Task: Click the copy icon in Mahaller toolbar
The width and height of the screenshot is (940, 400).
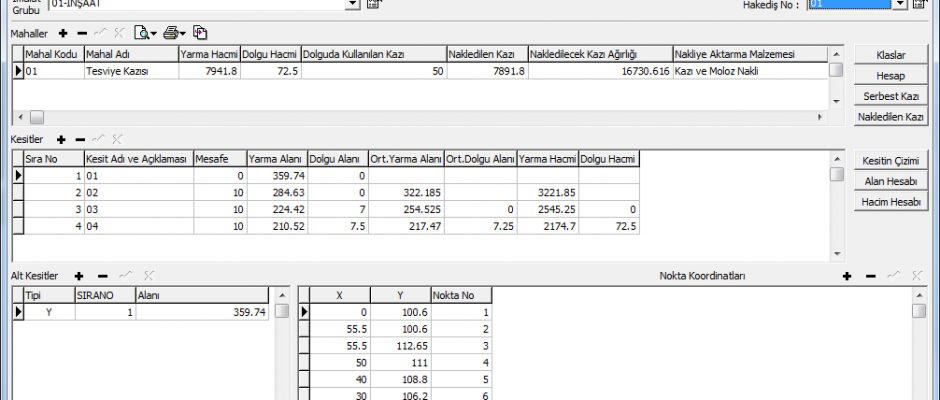Action: coord(200,33)
